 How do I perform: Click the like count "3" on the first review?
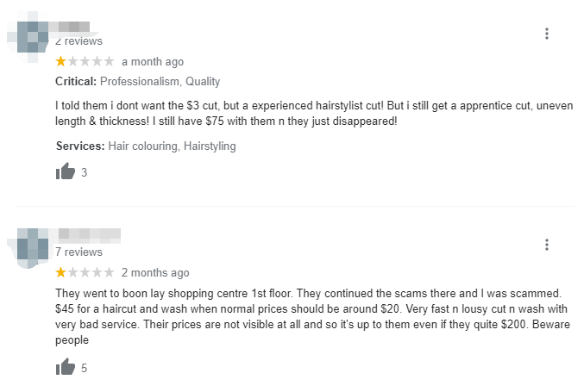point(84,172)
